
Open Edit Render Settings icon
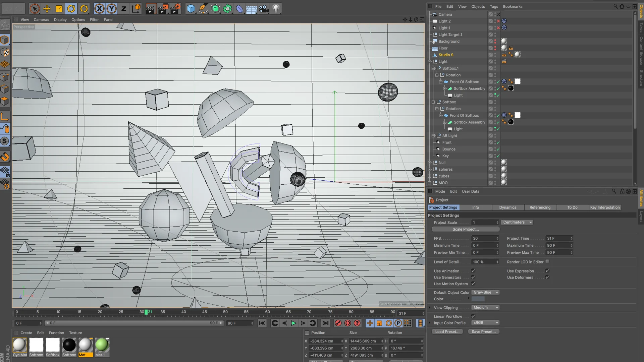175,9
